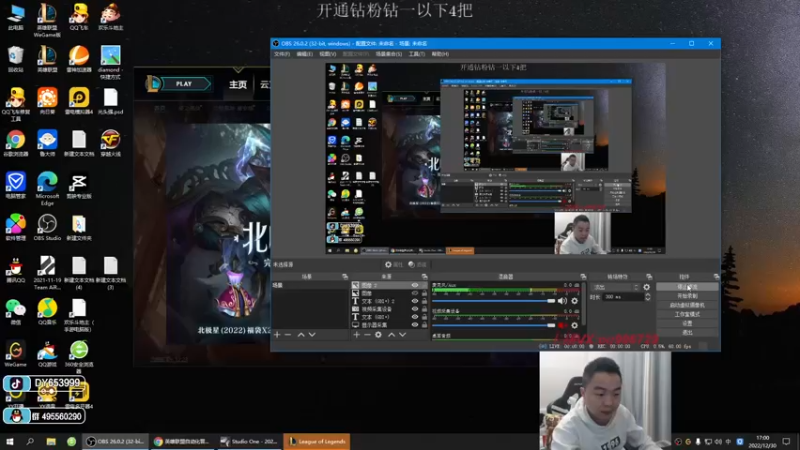The image size is (800, 450).
Task: Open the WeChat desktop icon
Action: point(15,311)
